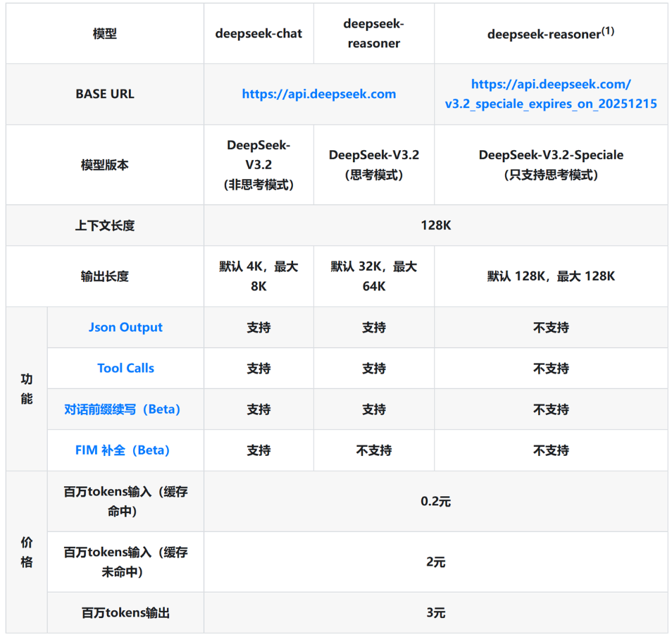Viewport: 672px width, 637px height.
Task: Select the 2元 price value
Action: coord(436,562)
